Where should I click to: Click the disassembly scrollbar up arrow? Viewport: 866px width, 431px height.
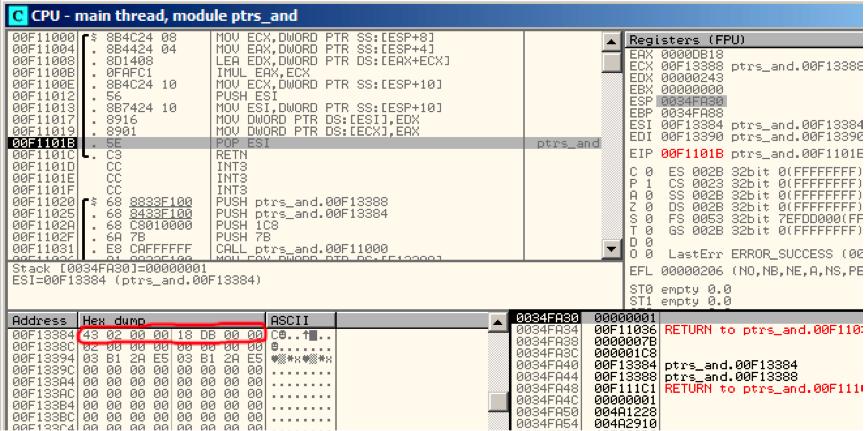coord(611,42)
